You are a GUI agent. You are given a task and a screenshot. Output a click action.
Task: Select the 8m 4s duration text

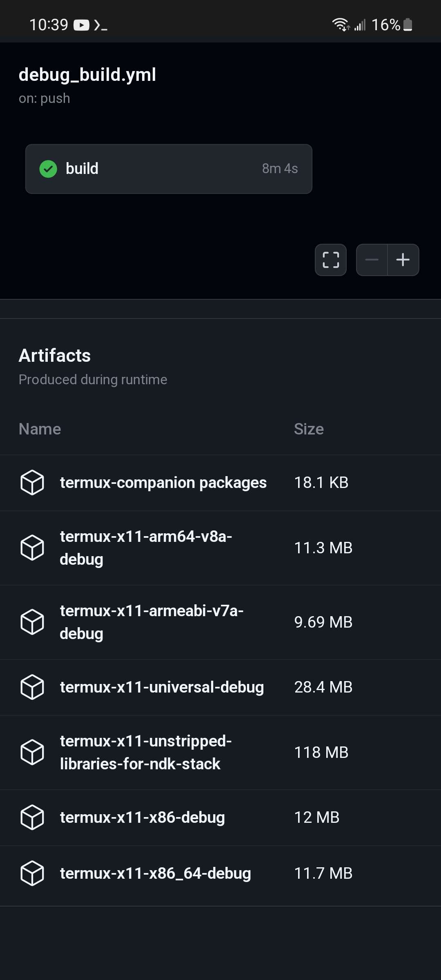[280, 168]
